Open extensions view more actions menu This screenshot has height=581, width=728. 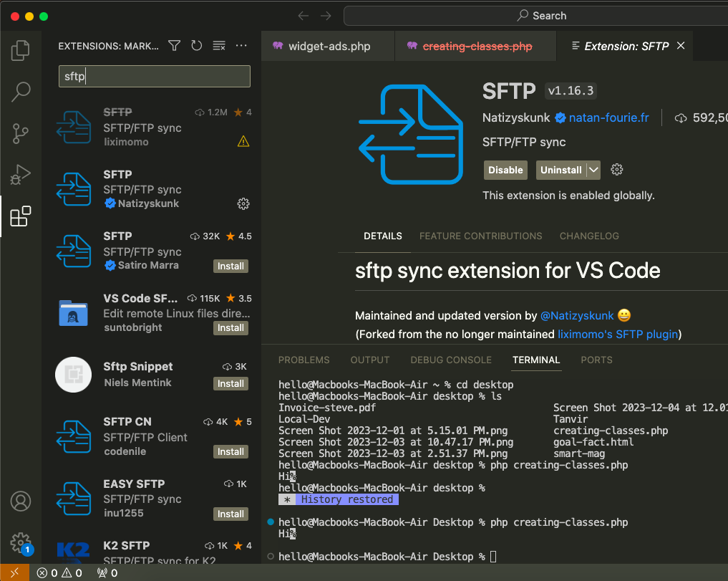[241, 46]
